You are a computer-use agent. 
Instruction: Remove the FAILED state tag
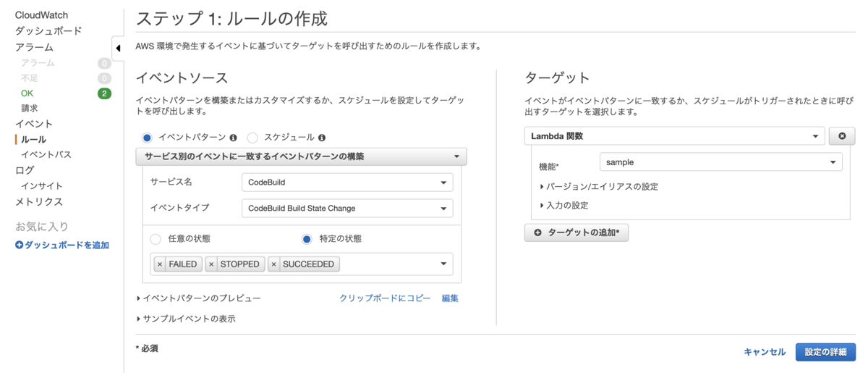click(x=160, y=264)
